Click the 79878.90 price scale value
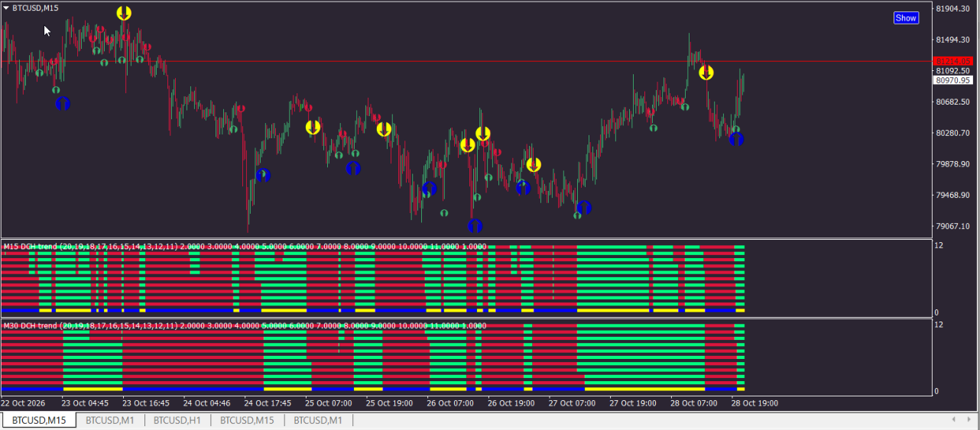 [952, 164]
